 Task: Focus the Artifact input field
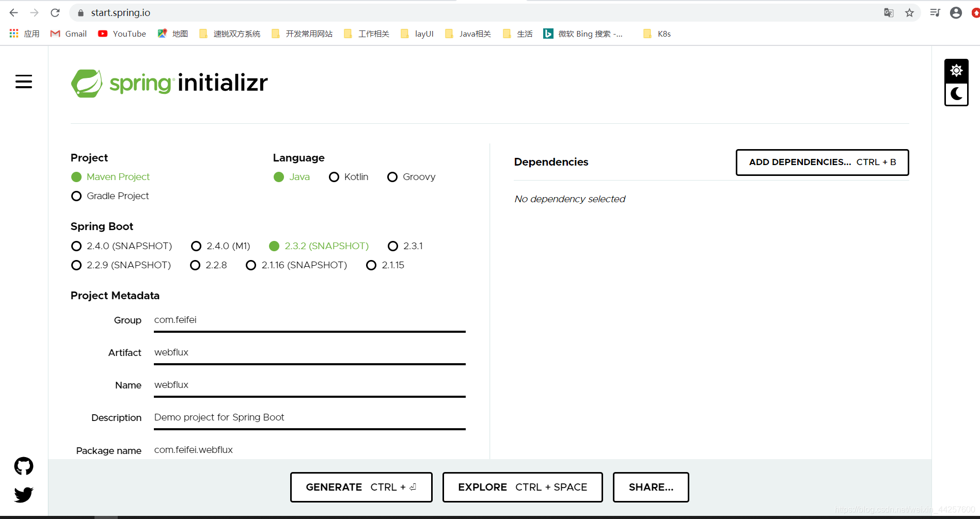point(310,352)
